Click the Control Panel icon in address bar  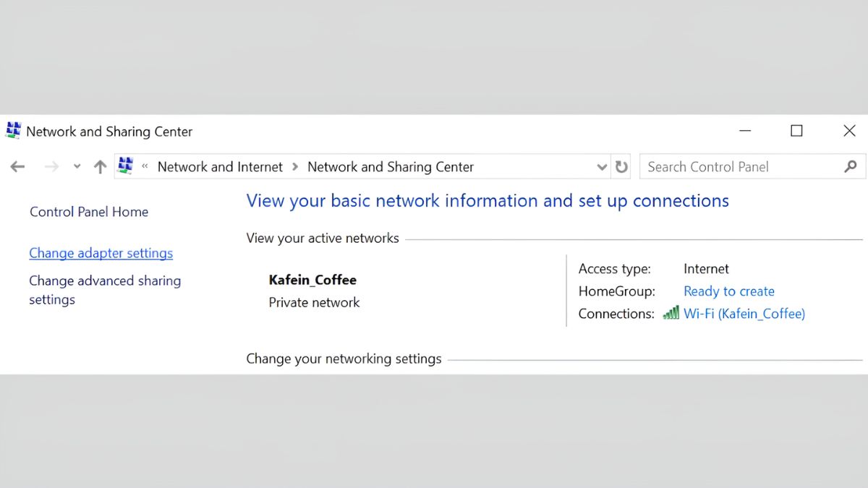[126, 166]
